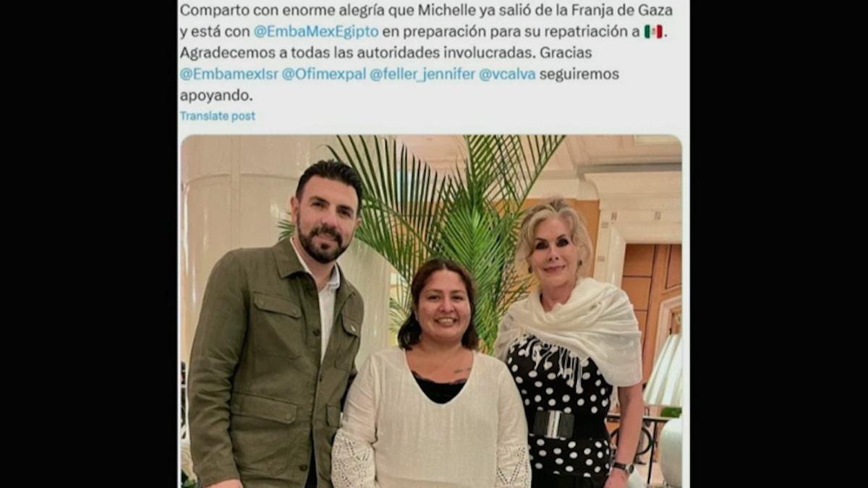Screen dimensions: 868x488
Task: Open the @EmbaMexEgipto mention link
Action: 316,32
